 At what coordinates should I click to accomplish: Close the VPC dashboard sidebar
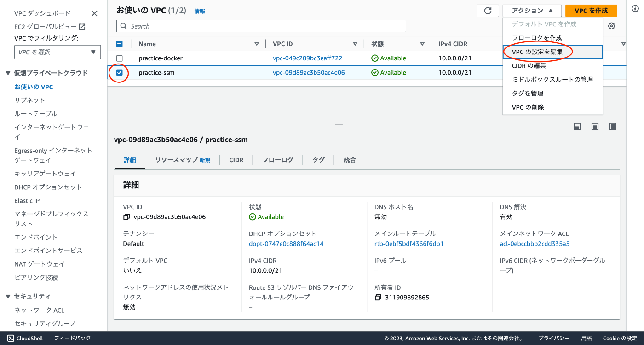pos(94,13)
